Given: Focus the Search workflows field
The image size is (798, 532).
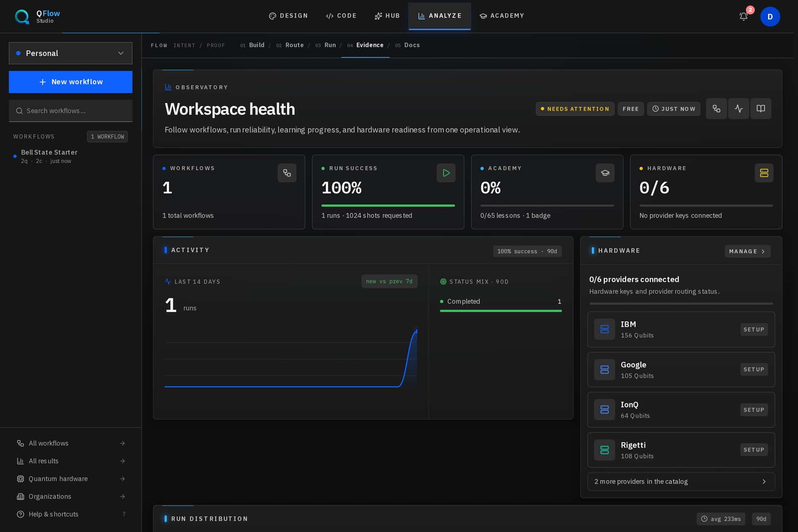Looking at the screenshot, I should 71,111.
